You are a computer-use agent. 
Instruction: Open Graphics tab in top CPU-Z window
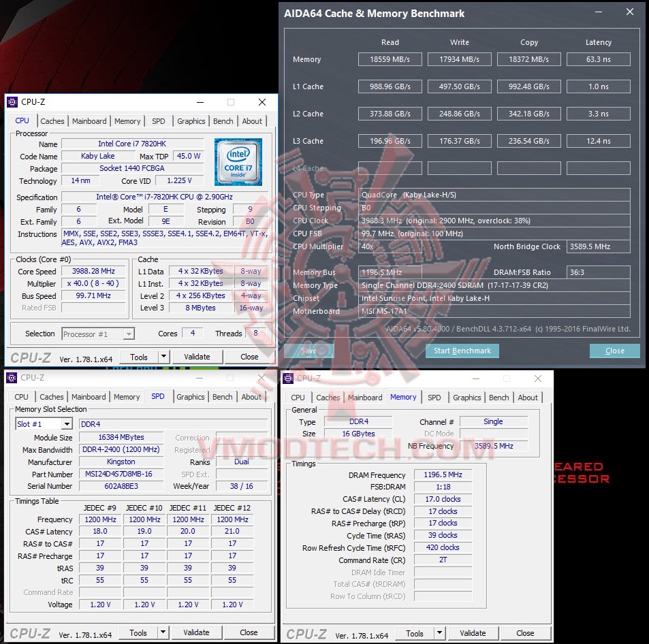[191, 121]
